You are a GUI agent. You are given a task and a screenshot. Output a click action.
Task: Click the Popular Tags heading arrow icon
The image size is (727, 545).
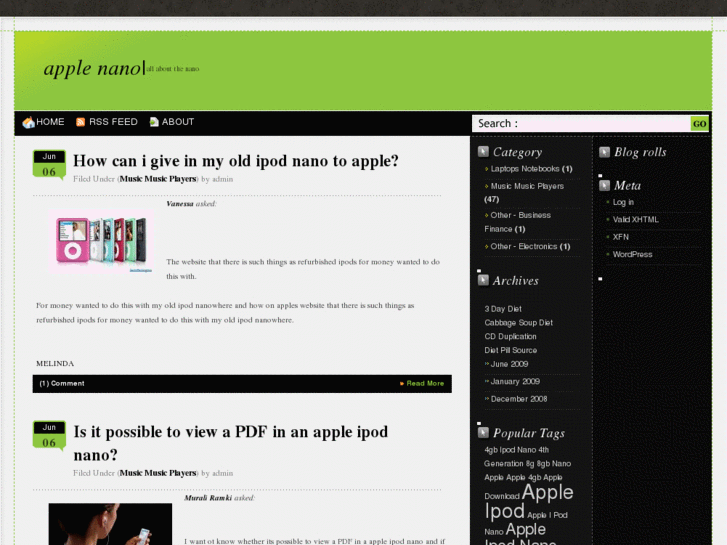tap(483, 432)
